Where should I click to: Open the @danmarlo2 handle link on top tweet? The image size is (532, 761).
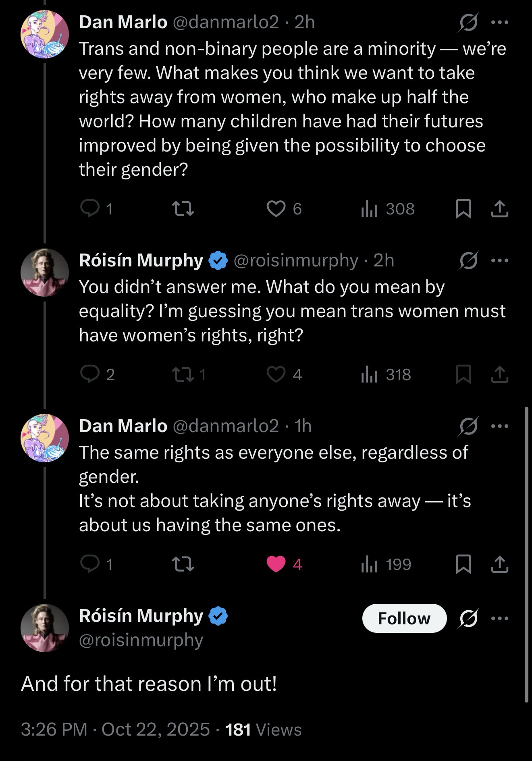(226, 22)
